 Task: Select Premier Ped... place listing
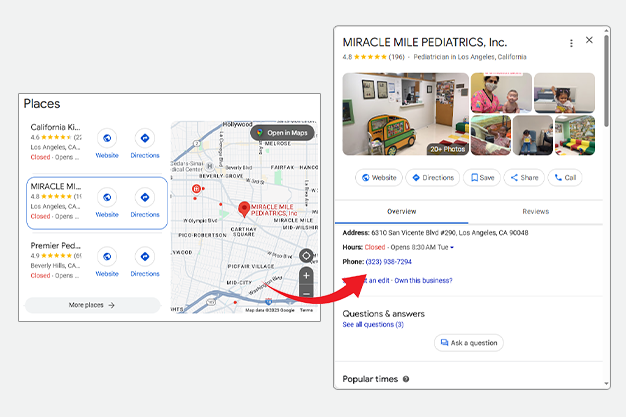(x=56, y=260)
